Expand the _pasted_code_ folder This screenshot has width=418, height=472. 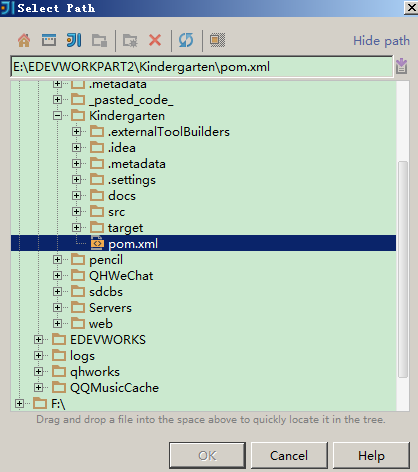(x=57, y=100)
